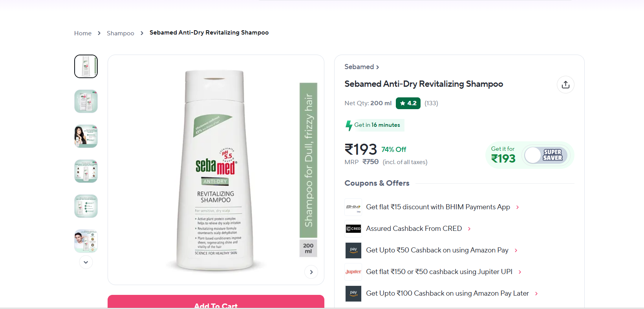
Task: Click the CRED offer logo icon
Action: [353, 229]
